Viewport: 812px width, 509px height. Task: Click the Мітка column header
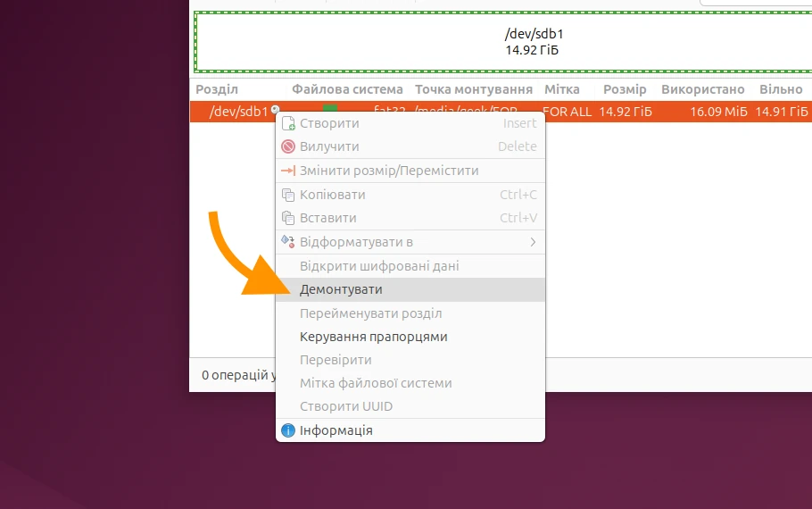coord(562,89)
